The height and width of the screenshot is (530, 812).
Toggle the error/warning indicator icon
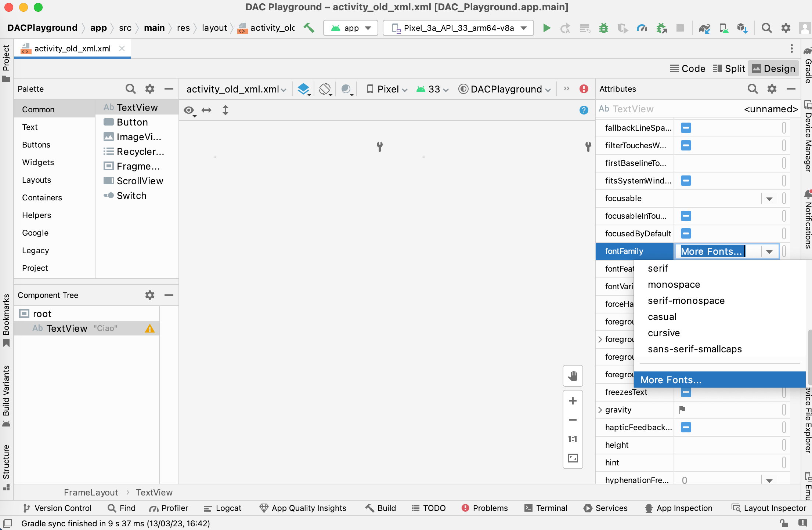click(x=584, y=89)
